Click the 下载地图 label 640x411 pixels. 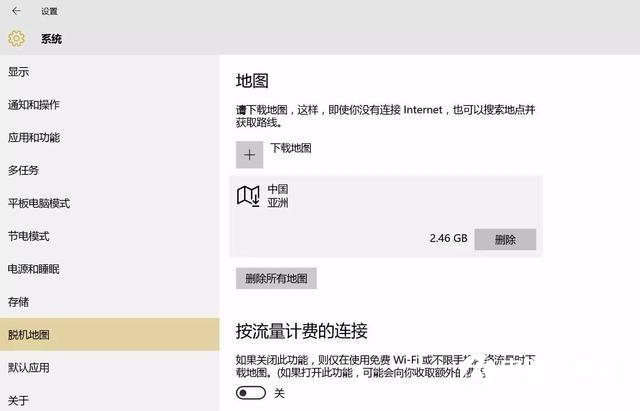[291, 148]
